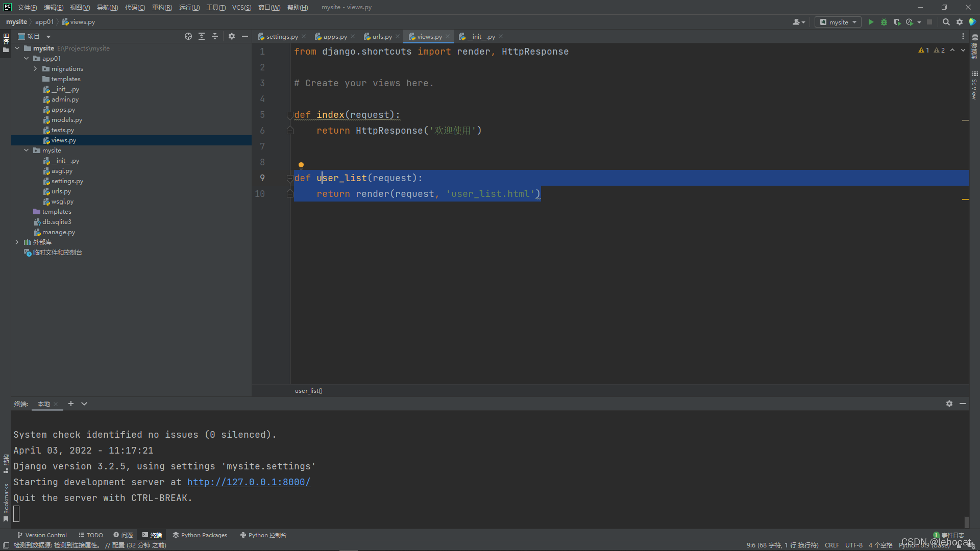Image resolution: width=980 pixels, height=551 pixels.
Task: Select settings.py in the project tree
Action: (67, 181)
